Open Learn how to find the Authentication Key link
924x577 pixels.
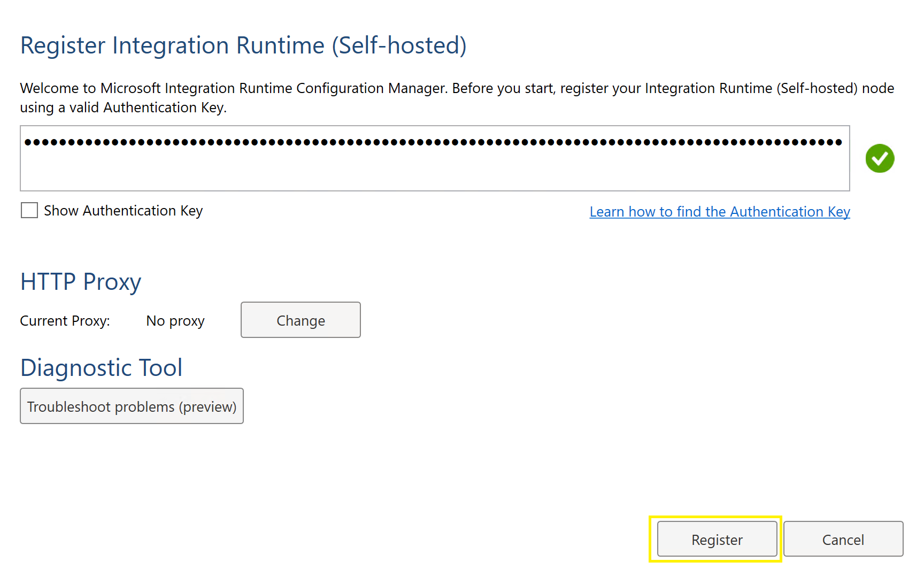pyautogui.click(x=720, y=212)
